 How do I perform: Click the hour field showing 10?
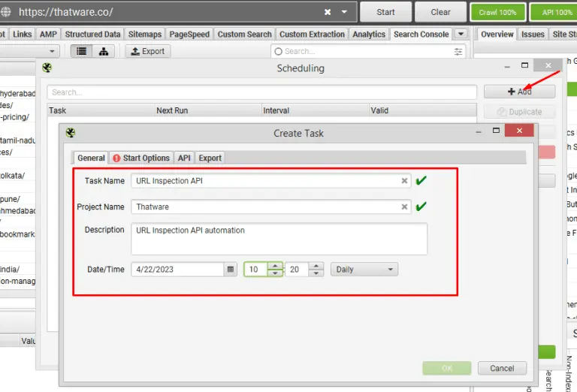pyautogui.click(x=256, y=270)
